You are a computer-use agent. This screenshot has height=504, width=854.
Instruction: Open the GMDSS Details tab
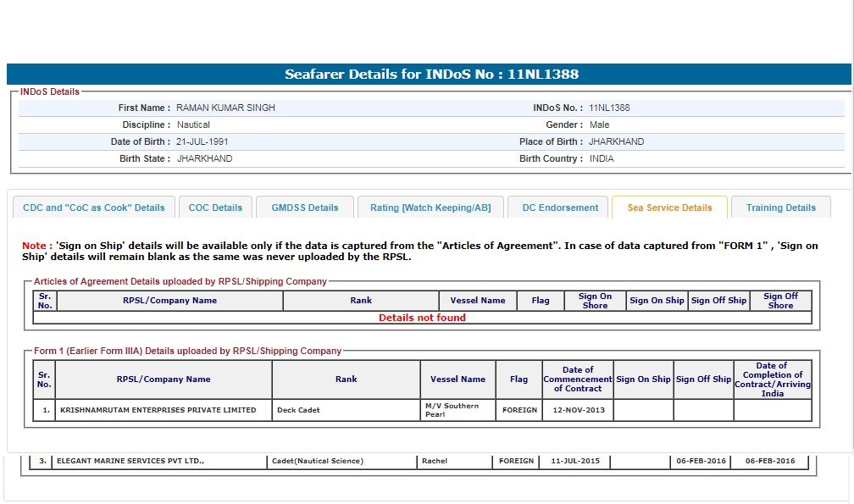[305, 208]
